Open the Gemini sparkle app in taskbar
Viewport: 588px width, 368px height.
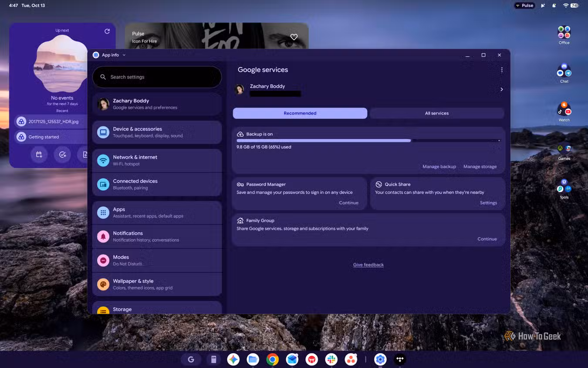coord(233,359)
